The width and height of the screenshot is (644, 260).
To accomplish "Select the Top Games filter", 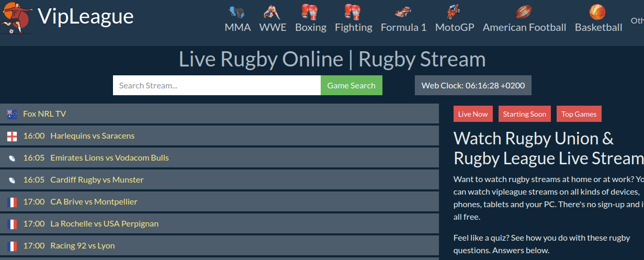I will click(x=579, y=114).
